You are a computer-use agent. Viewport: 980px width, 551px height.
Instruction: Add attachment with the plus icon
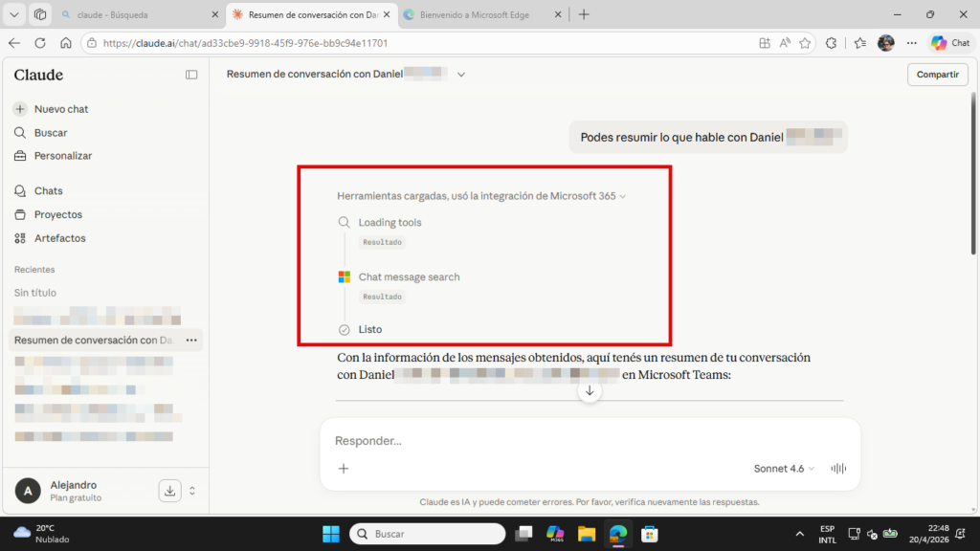(344, 469)
